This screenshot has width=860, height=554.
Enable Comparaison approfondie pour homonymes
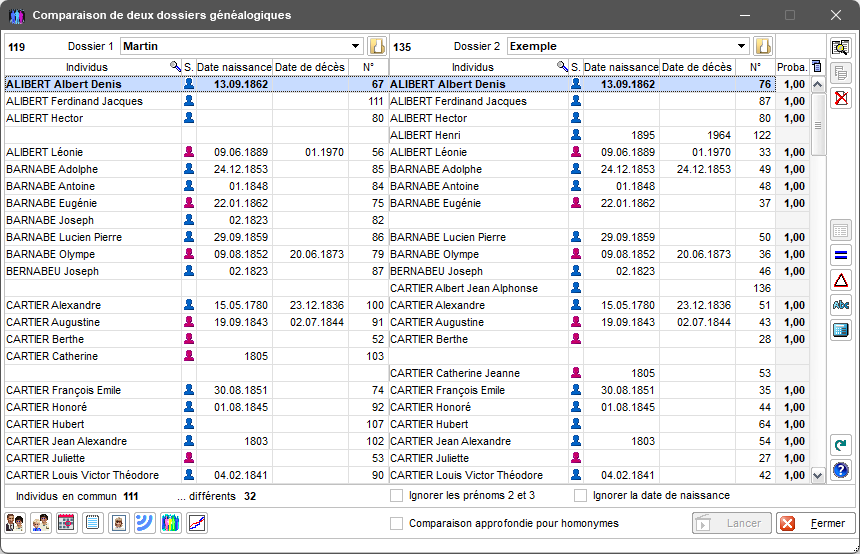click(x=396, y=523)
